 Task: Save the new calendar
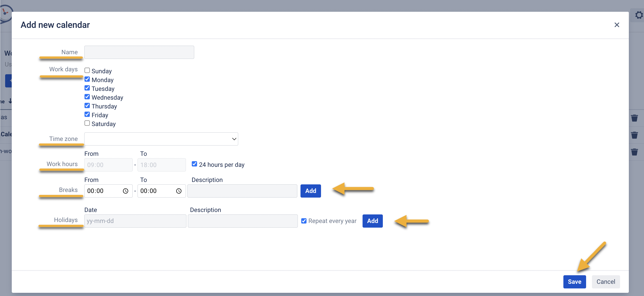pyautogui.click(x=574, y=282)
